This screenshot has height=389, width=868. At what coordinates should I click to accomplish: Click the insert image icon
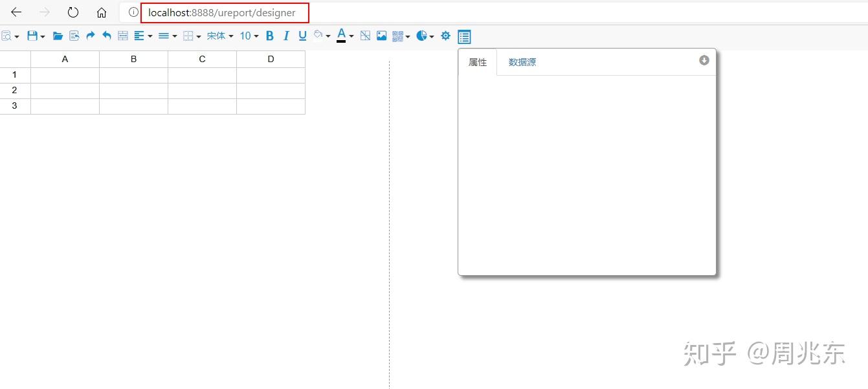(x=382, y=36)
